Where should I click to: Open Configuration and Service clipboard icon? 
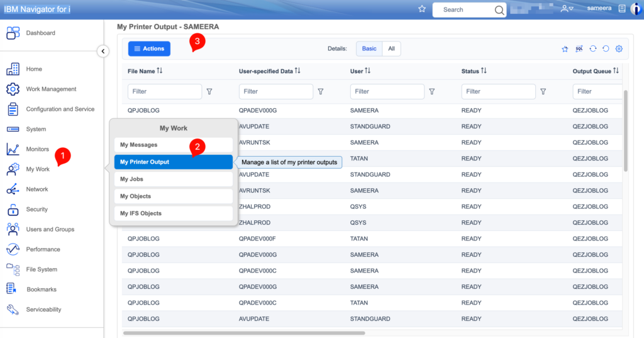point(13,109)
